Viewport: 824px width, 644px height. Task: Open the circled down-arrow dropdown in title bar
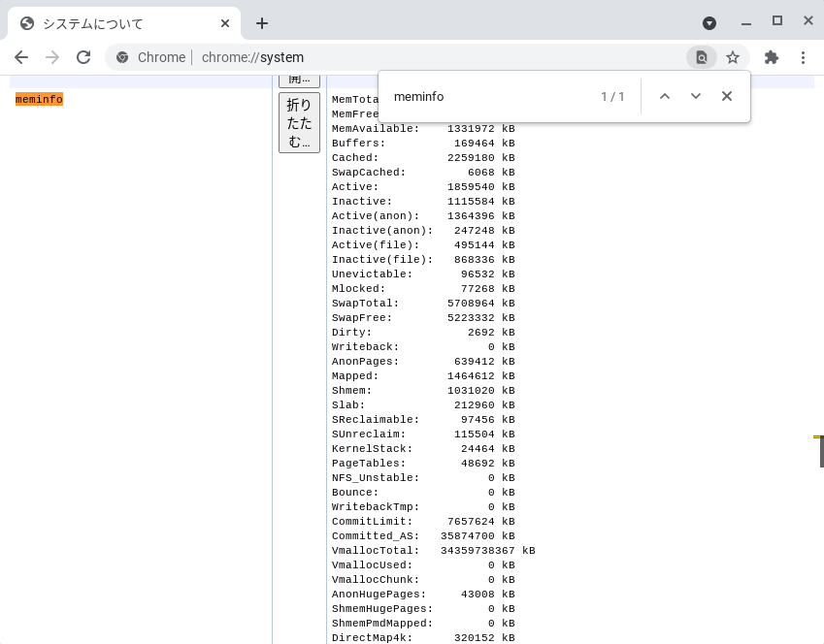point(709,22)
